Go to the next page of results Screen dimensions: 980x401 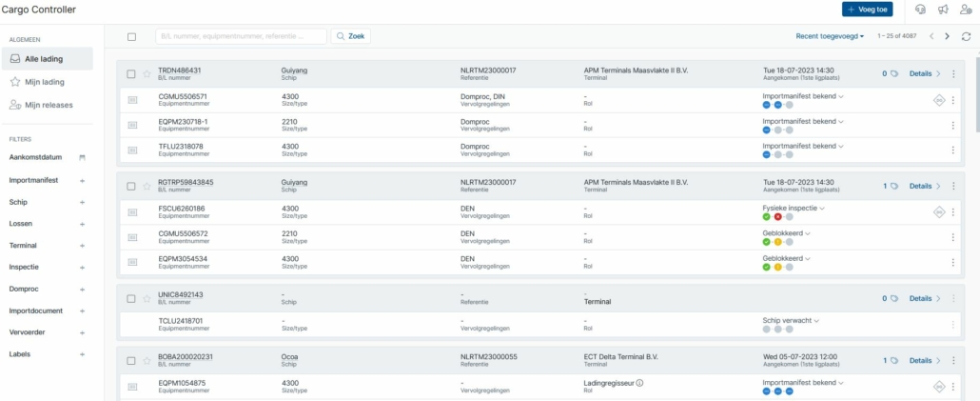pos(947,36)
